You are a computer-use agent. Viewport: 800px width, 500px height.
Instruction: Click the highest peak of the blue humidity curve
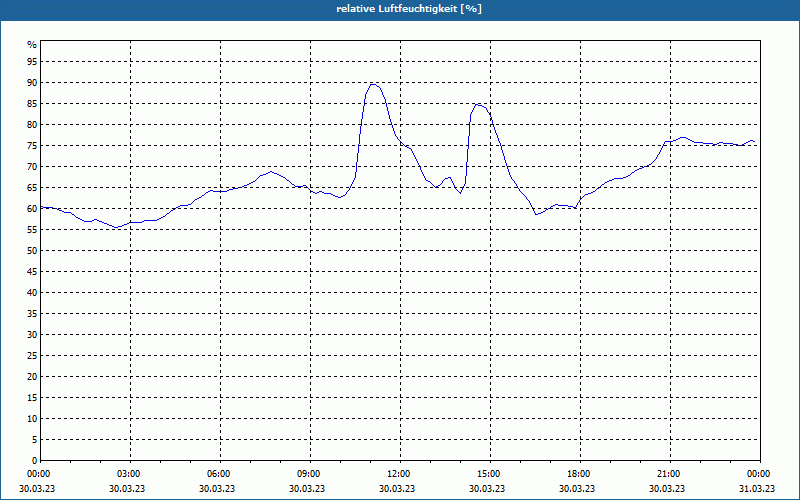(x=373, y=84)
